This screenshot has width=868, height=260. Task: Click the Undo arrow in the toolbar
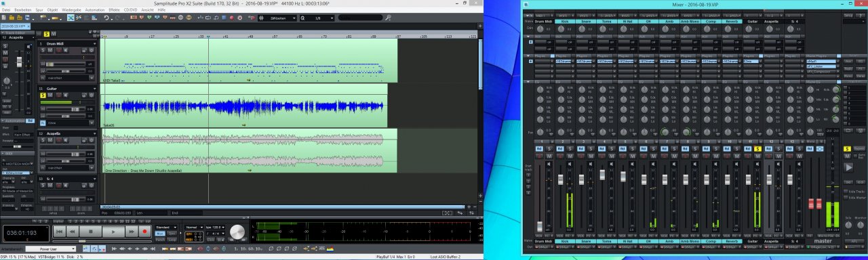[106, 18]
